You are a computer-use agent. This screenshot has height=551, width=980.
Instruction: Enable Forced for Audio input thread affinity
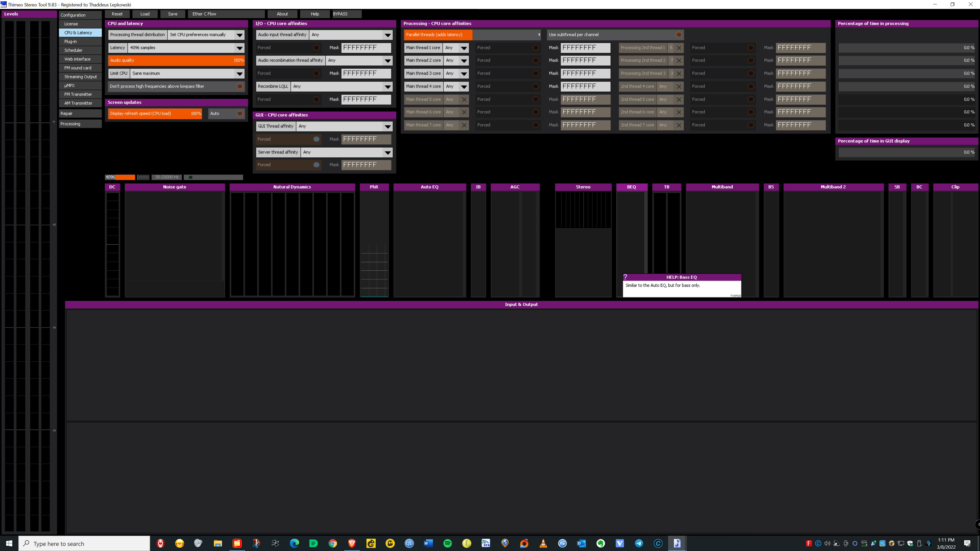coord(316,47)
